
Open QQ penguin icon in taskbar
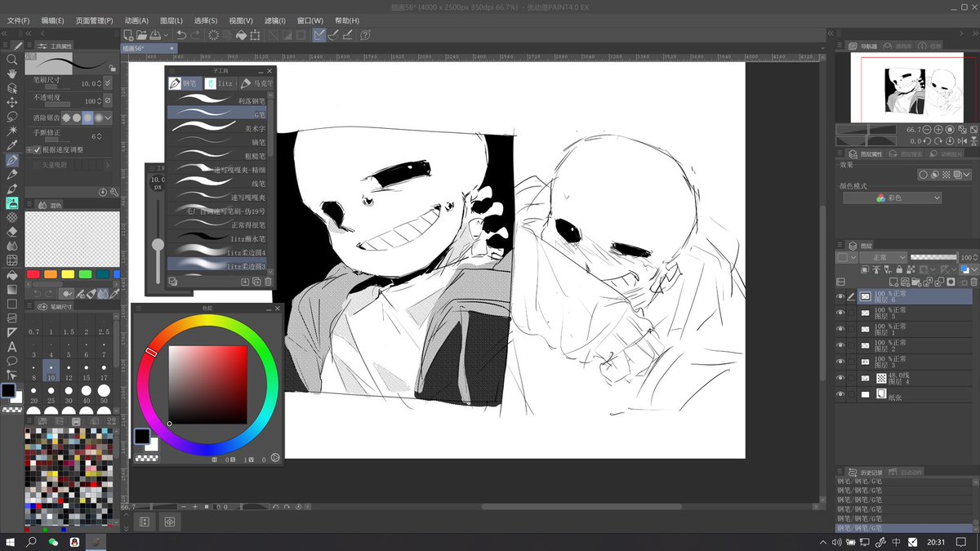click(x=74, y=542)
